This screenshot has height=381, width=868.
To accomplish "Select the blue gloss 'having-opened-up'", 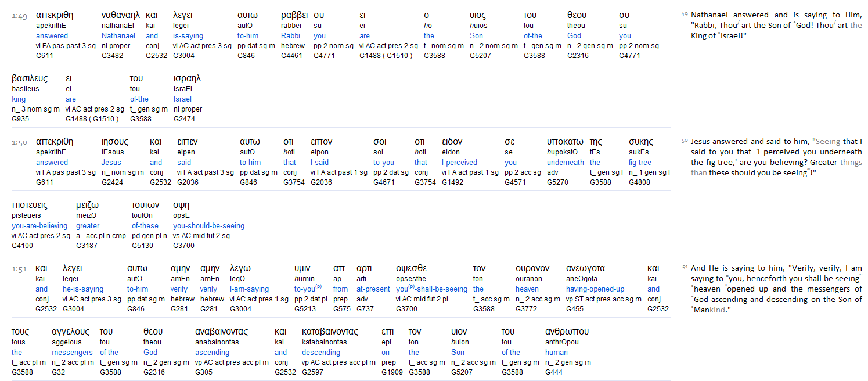I will pyautogui.click(x=595, y=289).
